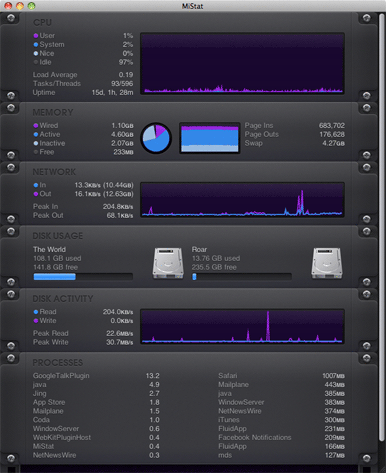Screen dimensions: 386x473
Task: Click the DISK USAGE section heading
Action: pyautogui.click(x=58, y=236)
